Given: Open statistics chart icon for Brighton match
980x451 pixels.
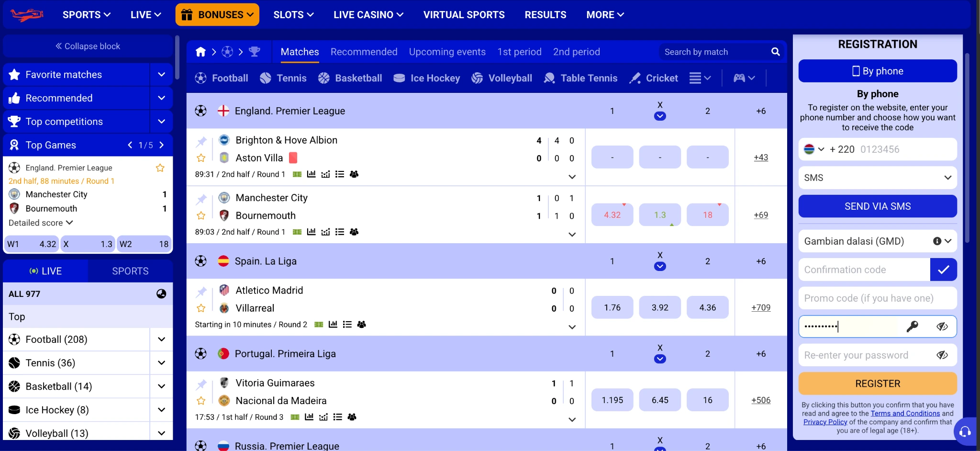Looking at the screenshot, I should 311,174.
